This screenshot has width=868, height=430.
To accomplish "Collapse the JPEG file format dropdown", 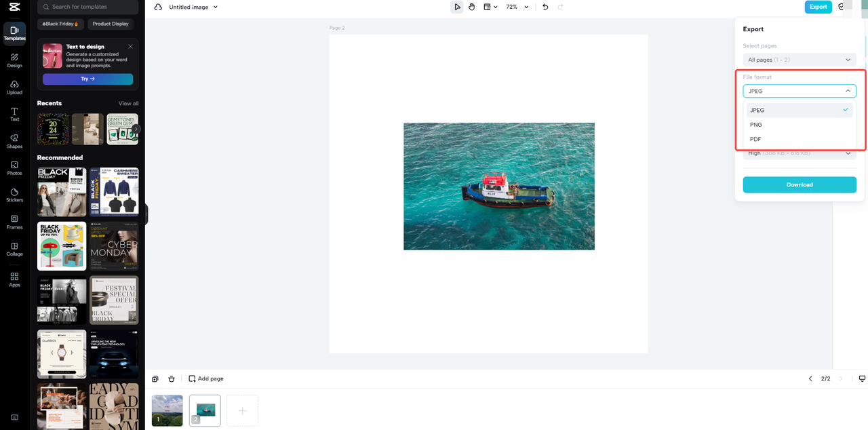I will click(x=800, y=91).
